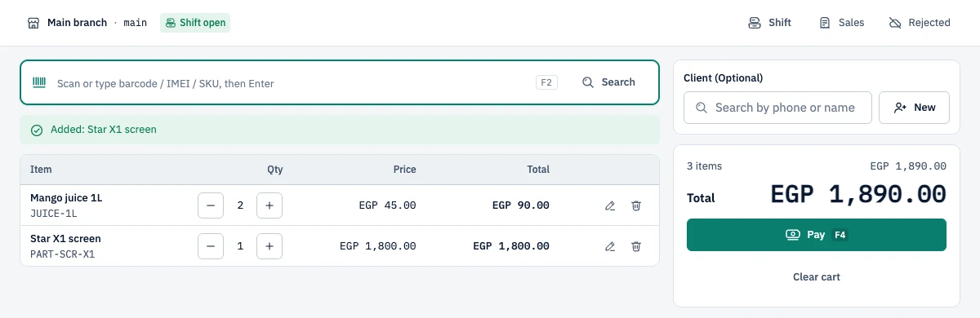Click the PART-SCR-X1 SKU text
The height and width of the screenshot is (318, 980).
click(x=63, y=254)
